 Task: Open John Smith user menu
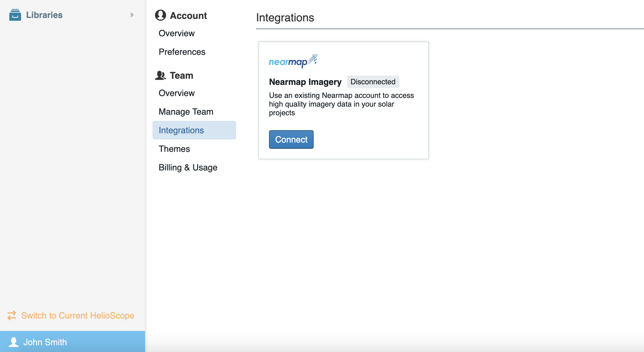click(73, 341)
